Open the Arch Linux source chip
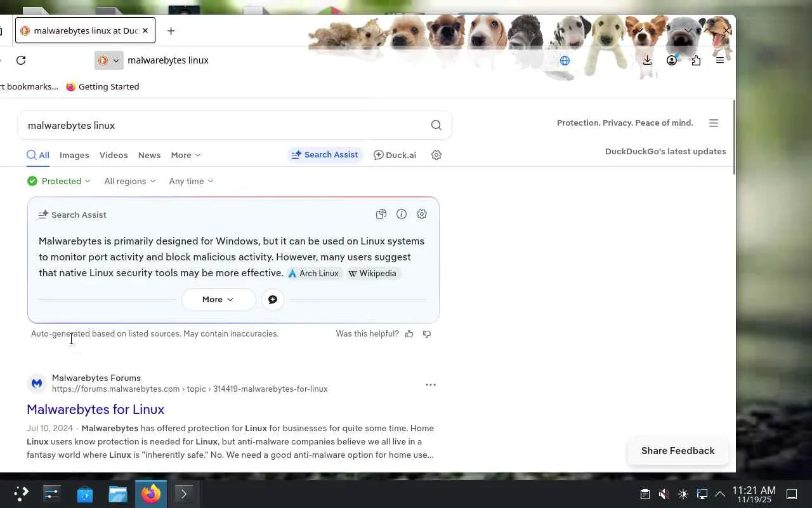This screenshot has height=508, width=812. tap(313, 273)
